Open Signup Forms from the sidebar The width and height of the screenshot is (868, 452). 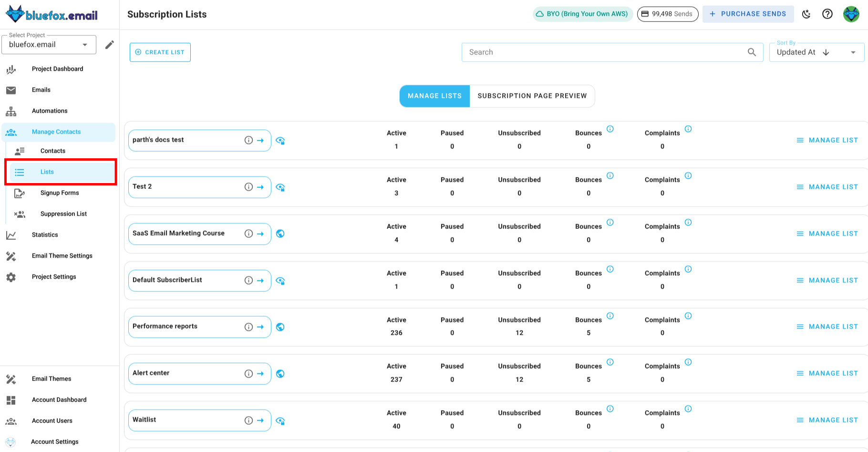(59, 193)
